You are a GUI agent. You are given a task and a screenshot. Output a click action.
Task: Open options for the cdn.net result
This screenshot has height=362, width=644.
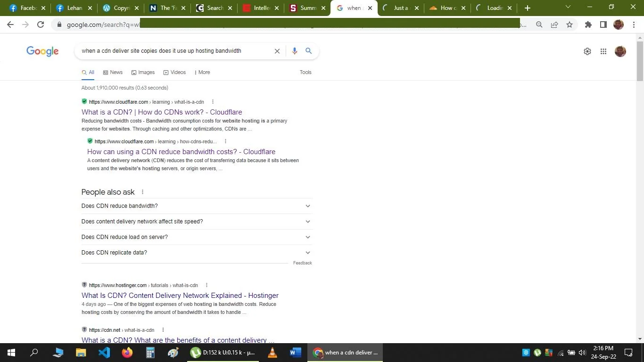[x=163, y=330]
